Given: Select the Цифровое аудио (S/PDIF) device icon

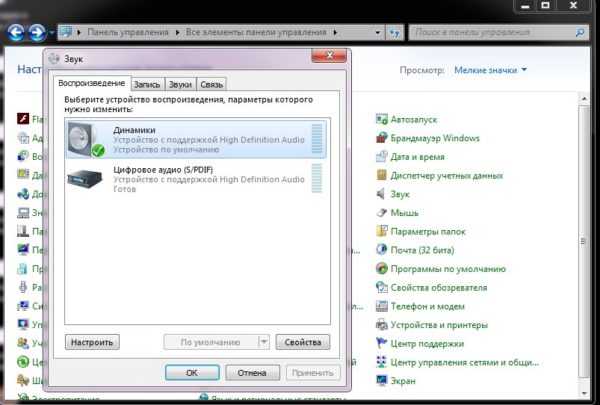Looking at the screenshot, I should [85, 179].
